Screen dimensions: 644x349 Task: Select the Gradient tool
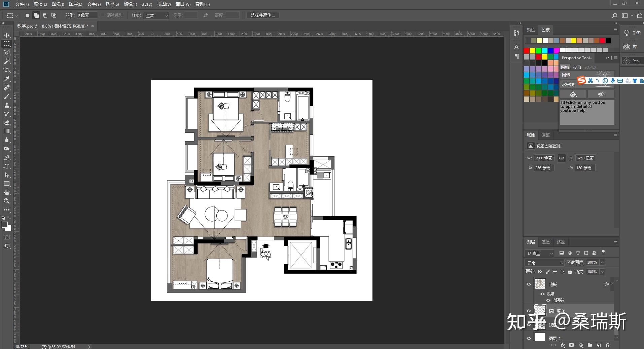tap(7, 131)
